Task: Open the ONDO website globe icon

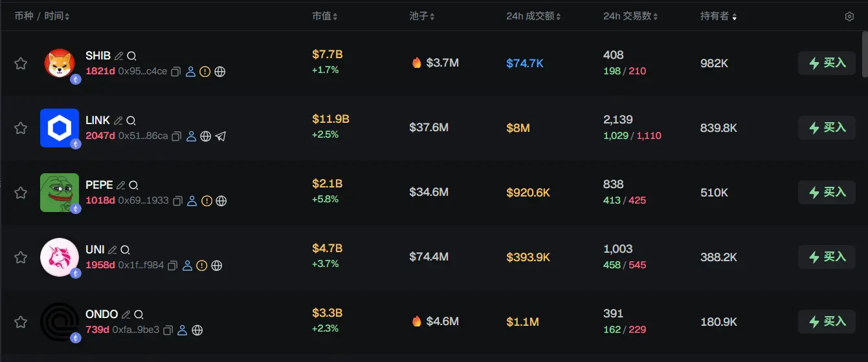Action: [197, 330]
